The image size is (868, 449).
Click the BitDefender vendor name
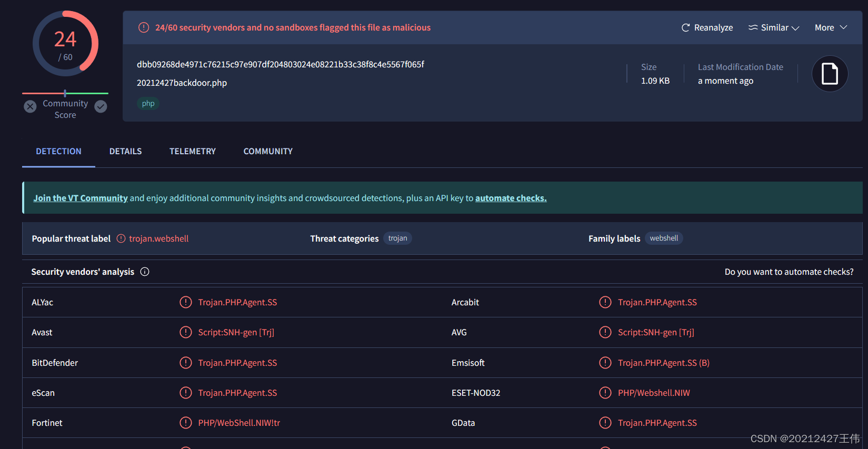[x=55, y=363]
